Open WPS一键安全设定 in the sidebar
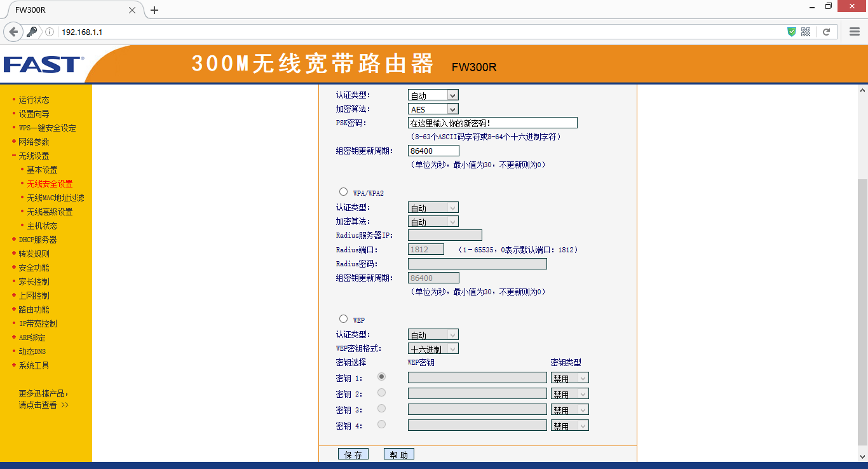Image resolution: width=868 pixels, height=469 pixels. pos(47,128)
